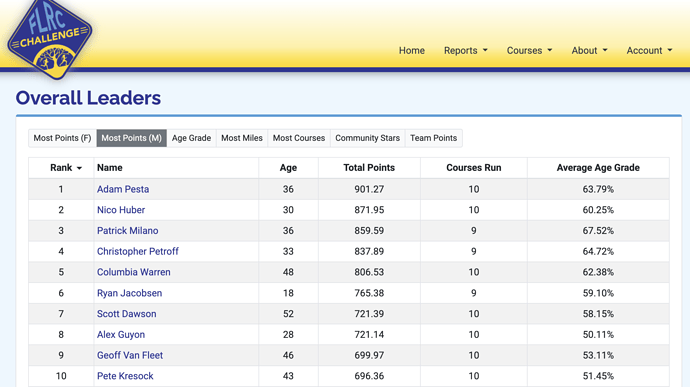Click the total points value 699.97
Viewport: 690px width, 387px height.
click(369, 355)
